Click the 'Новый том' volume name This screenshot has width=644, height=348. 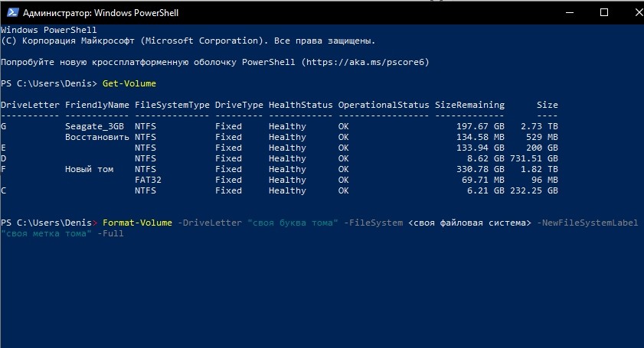(90, 169)
